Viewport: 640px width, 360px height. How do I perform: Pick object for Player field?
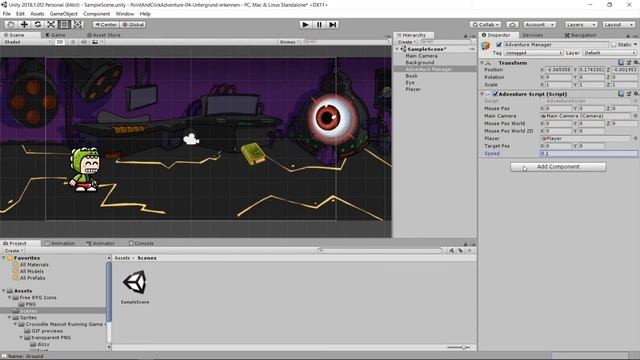point(636,138)
